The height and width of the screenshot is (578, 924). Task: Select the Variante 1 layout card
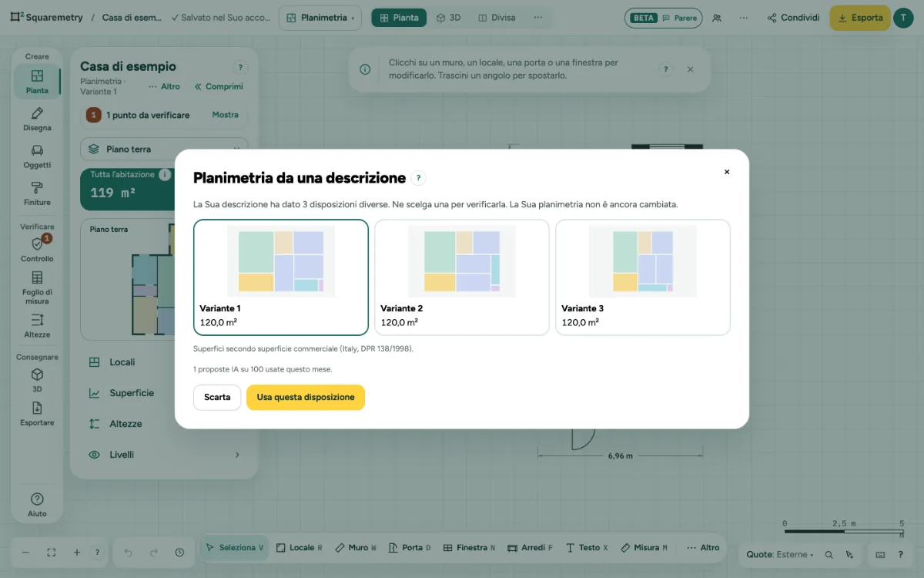pyautogui.click(x=281, y=277)
